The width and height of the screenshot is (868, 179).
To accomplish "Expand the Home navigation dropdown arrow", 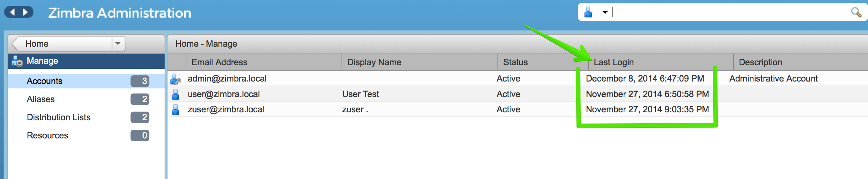I will 118,43.
